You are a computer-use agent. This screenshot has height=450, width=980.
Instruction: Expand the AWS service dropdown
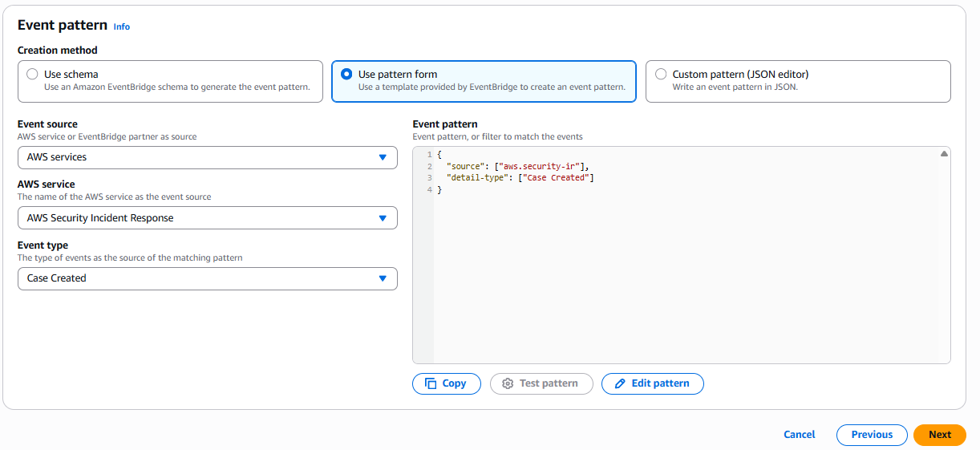207,218
